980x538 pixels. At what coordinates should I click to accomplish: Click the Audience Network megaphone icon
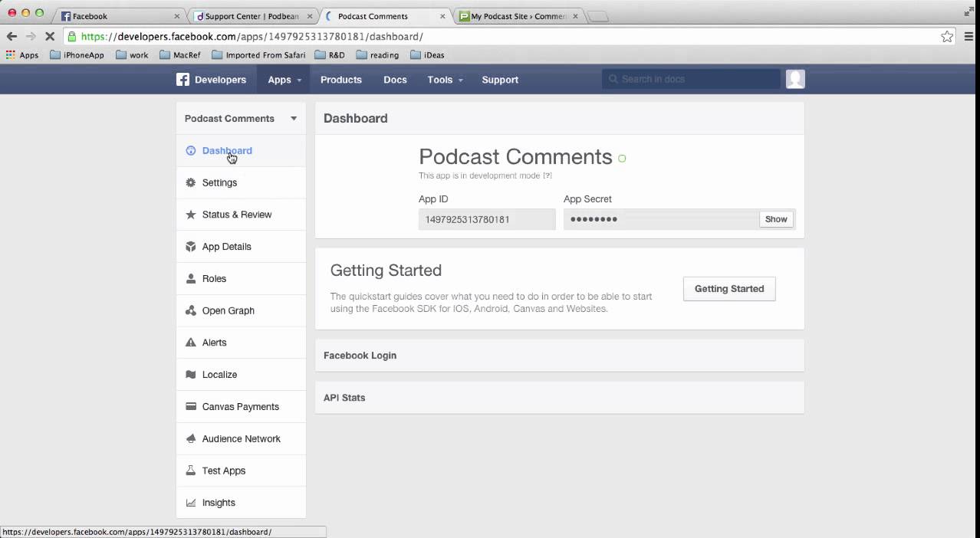(191, 439)
